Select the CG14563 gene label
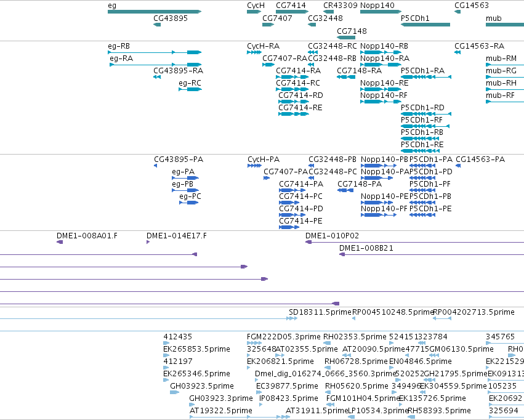Screen dimensions: 524x420 click(472, 6)
